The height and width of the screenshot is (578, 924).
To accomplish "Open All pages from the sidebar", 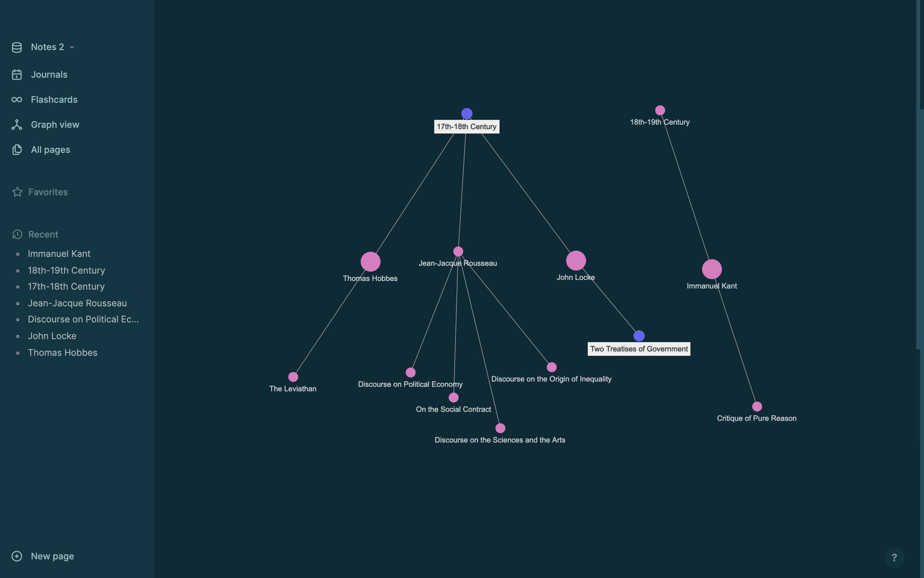I will click(50, 150).
